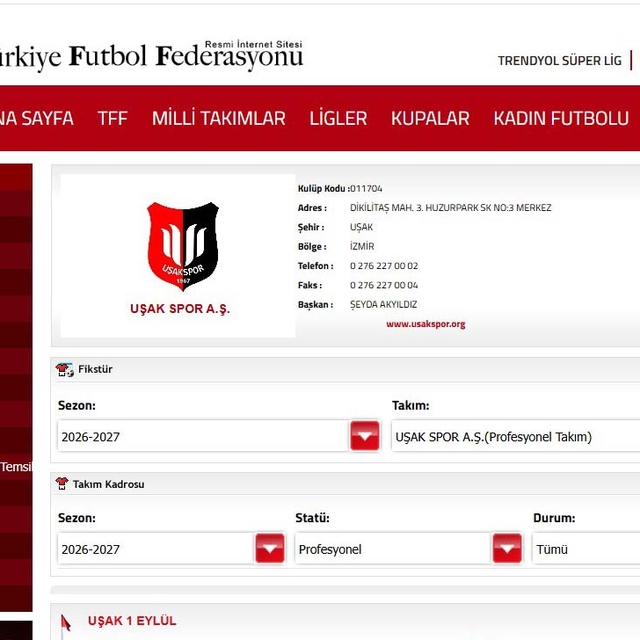Screen dimensions: 640x640
Task: Open the UŞAK 1 EYLÜL stadium link
Action: click(x=132, y=621)
